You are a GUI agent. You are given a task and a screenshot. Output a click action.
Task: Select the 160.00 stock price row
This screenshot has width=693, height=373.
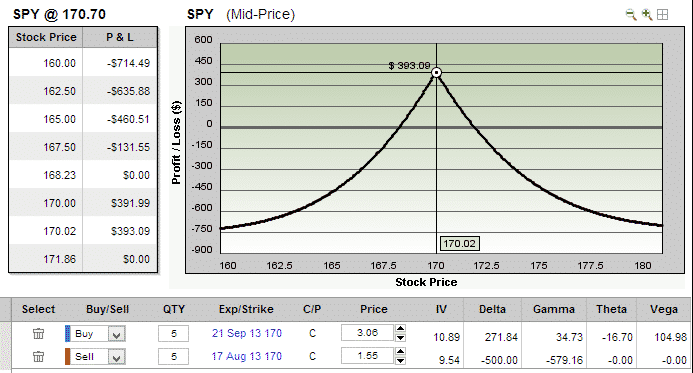tap(83, 63)
